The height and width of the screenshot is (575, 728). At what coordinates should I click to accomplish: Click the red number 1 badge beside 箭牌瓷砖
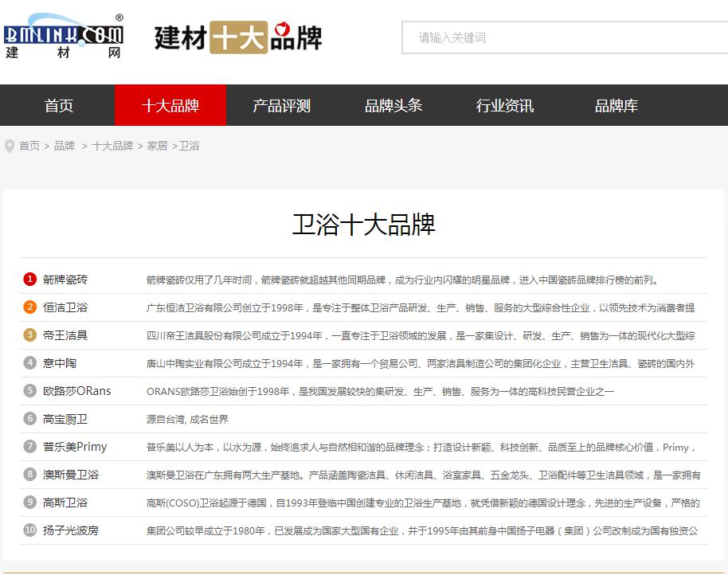(30, 280)
